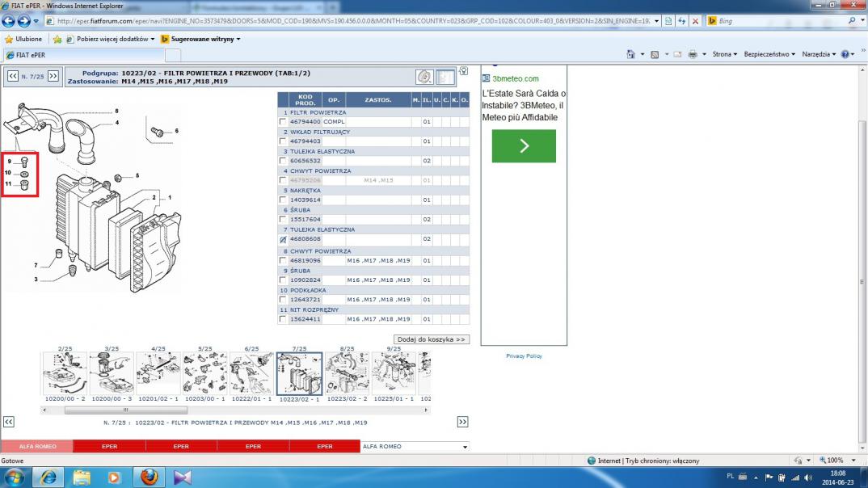Check the box for part 14039614

click(283, 200)
